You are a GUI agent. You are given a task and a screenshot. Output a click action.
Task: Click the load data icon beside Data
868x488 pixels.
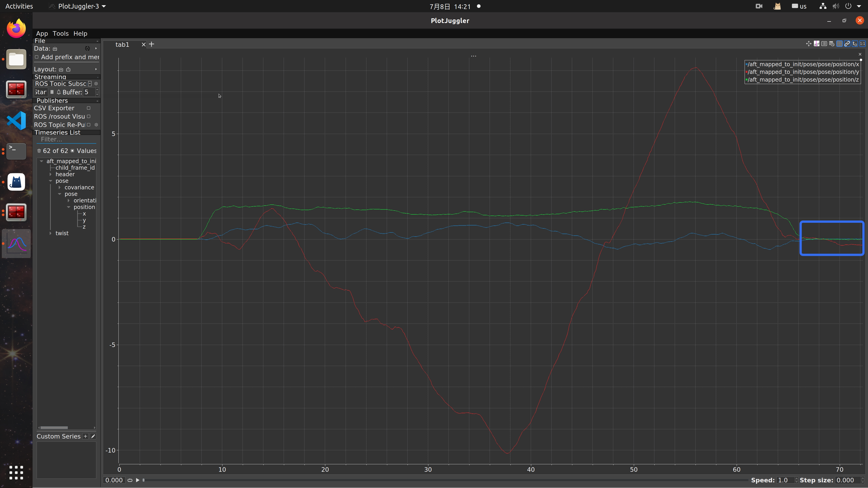[x=55, y=49]
